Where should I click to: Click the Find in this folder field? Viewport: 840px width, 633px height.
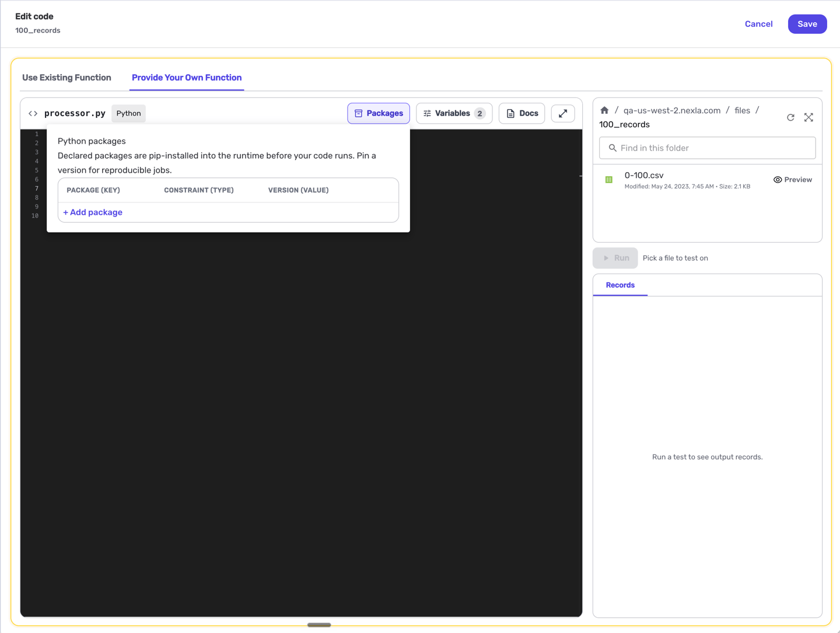[x=707, y=148]
